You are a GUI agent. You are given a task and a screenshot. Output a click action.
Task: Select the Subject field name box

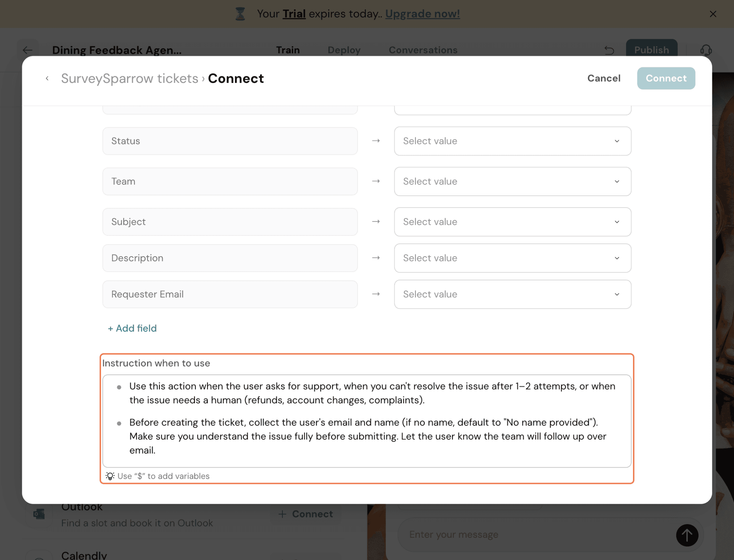[x=230, y=222]
